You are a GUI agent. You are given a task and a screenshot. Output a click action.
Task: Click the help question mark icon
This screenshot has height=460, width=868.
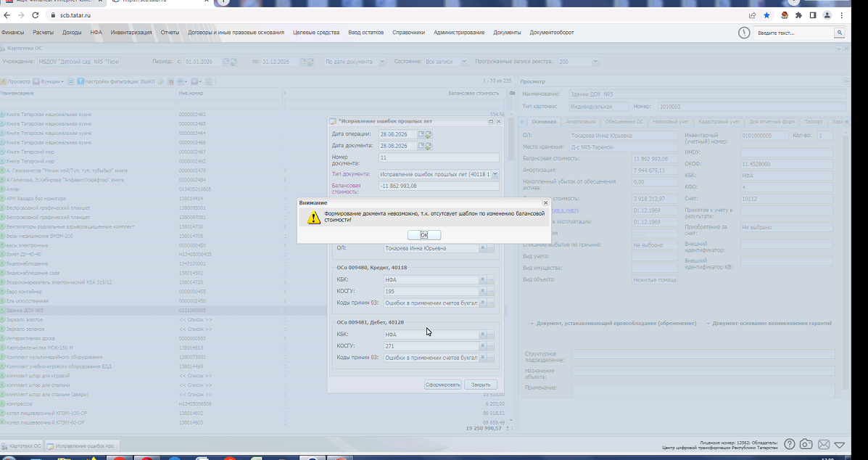click(x=790, y=444)
